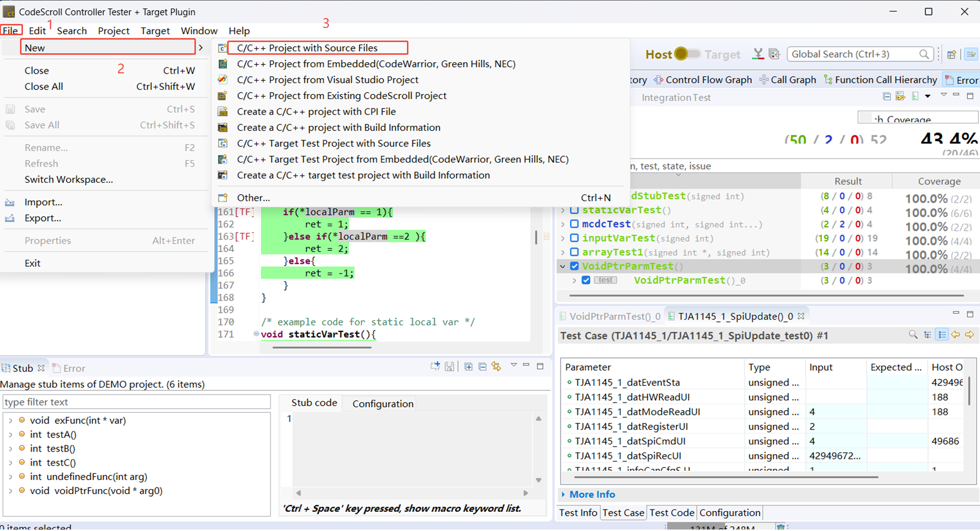Click the build/download icon beside Target
Screen dimensions: 980x531
coord(758,54)
